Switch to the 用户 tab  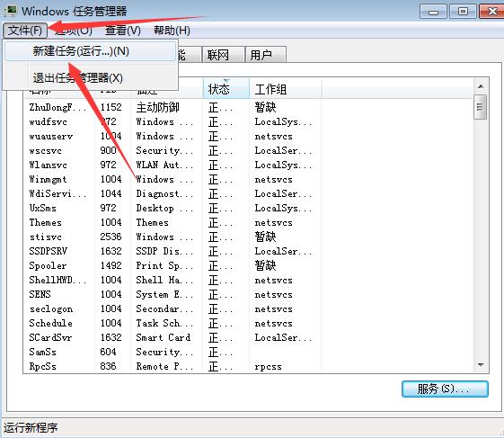click(266, 55)
